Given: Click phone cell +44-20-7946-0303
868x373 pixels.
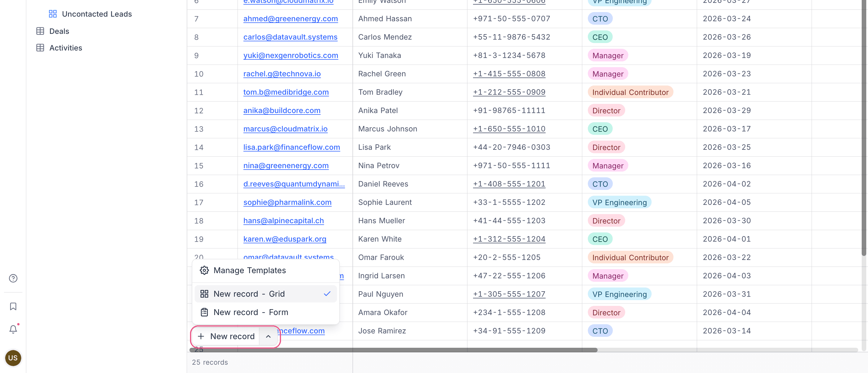Looking at the screenshot, I should pos(524,147).
